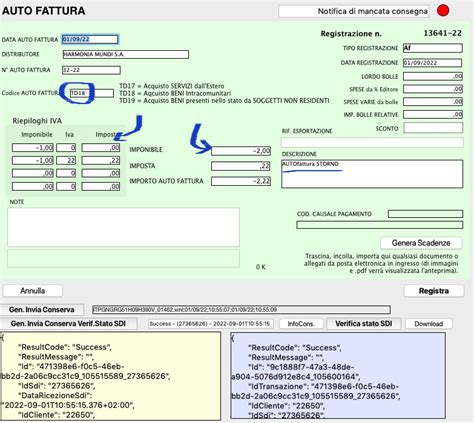Open InfoCons. button
Image resolution: width=474 pixels, height=423 pixels.
click(x=301, y=324)
